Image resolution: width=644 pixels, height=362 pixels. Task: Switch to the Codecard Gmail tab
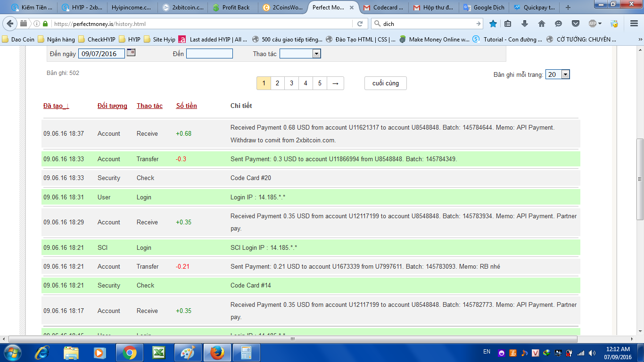pyautogui.click(x=384, y=8)
